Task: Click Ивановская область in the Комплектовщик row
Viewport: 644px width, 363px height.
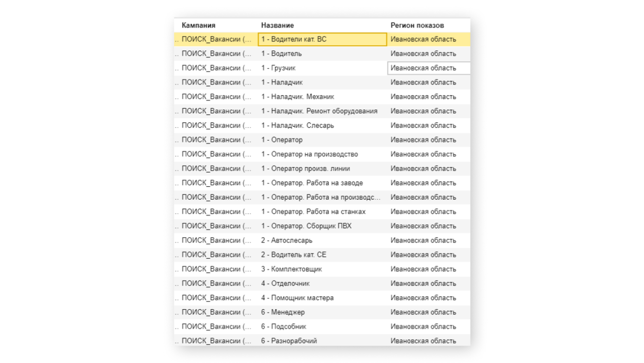Action: [423, 269]
